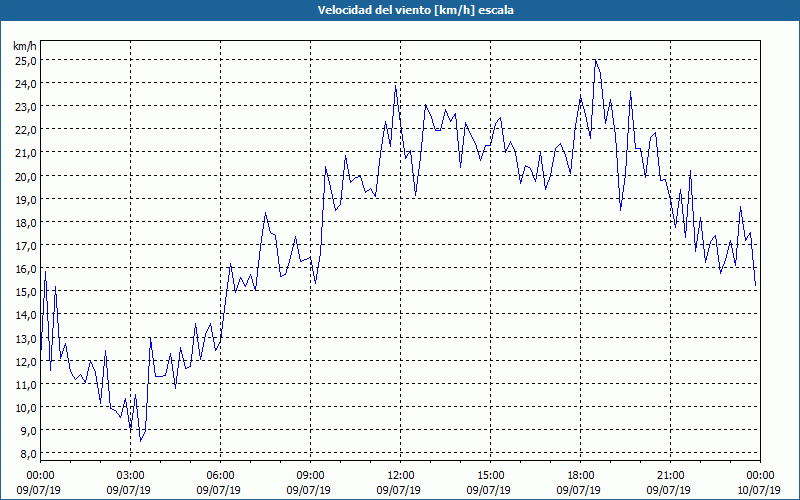Click the 9,0 axis value
The width and height of the screenshot is (800, 500).
point(28,431)
